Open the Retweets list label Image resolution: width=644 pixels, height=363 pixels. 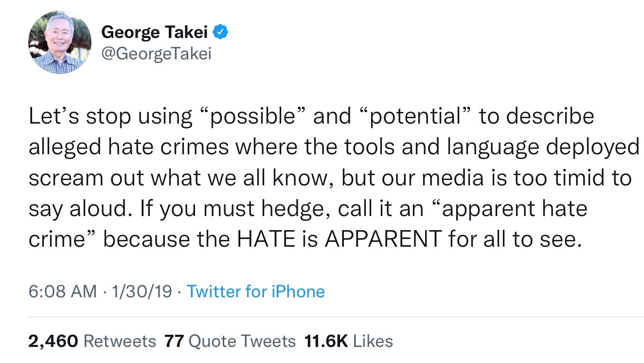tap(120, 341)
